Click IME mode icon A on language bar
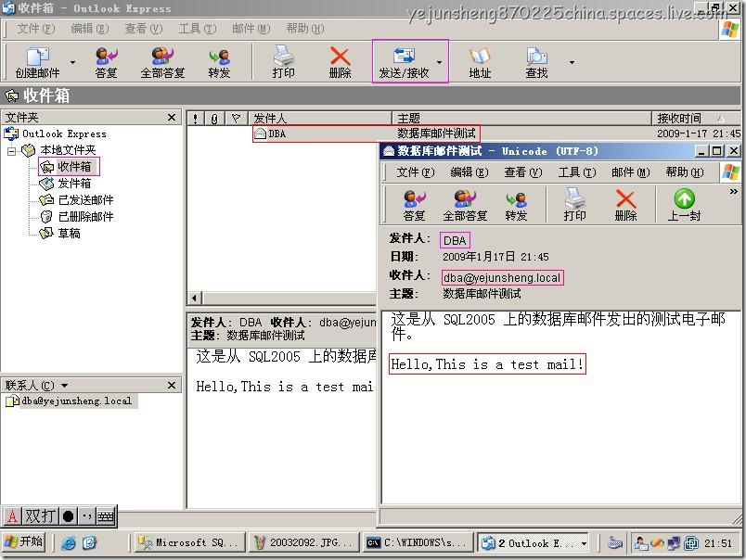 tap(12, 516)
